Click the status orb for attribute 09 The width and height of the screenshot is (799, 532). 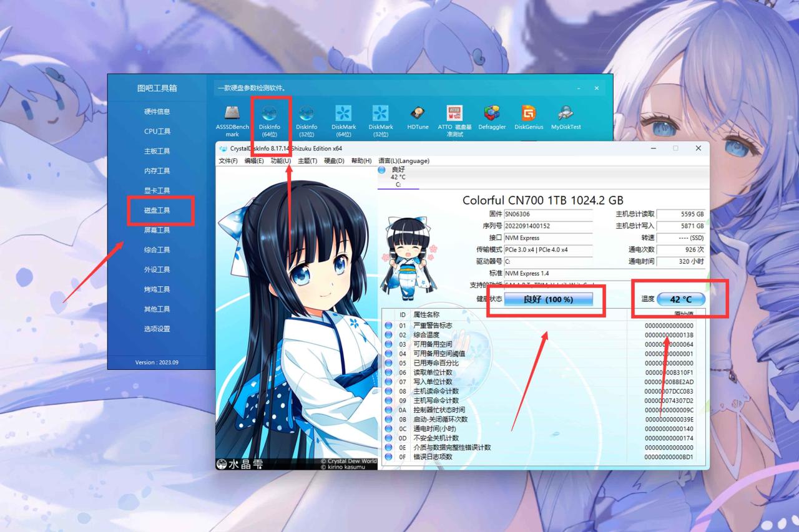point(388,400)
